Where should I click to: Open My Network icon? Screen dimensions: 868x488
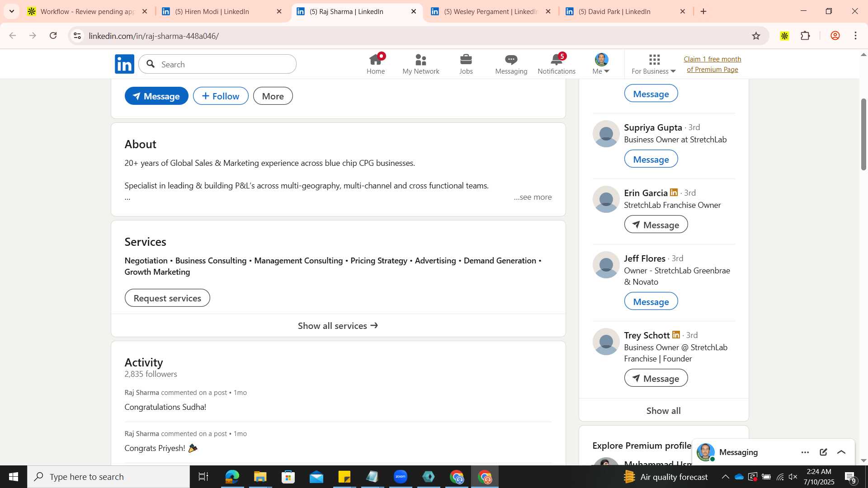[420, 64]
